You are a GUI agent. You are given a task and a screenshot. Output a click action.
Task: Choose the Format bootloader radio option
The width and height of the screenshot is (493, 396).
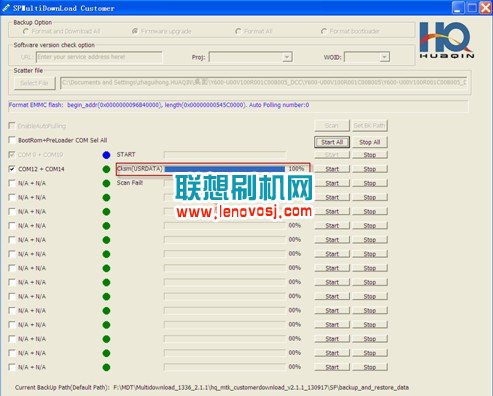[x=324, y=31]
